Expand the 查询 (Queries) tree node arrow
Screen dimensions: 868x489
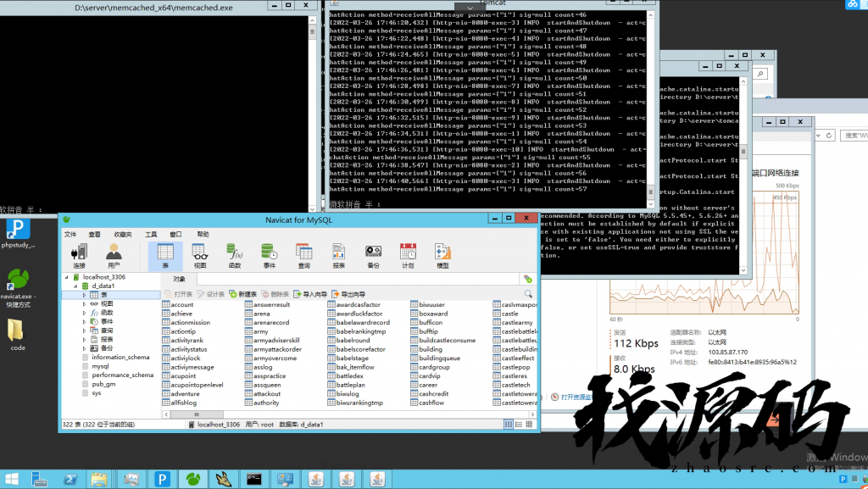pyautogui.click(x=84, y=331)
